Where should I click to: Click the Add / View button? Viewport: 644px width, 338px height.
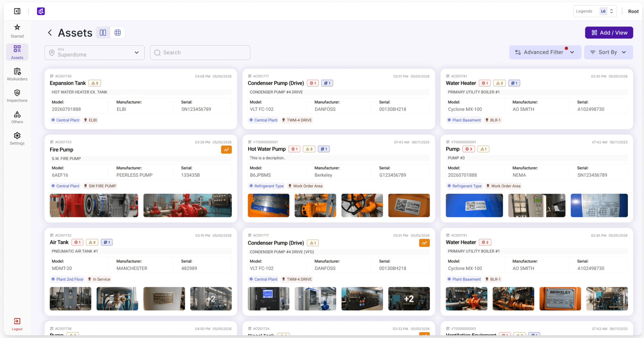[x=609, y=33]
